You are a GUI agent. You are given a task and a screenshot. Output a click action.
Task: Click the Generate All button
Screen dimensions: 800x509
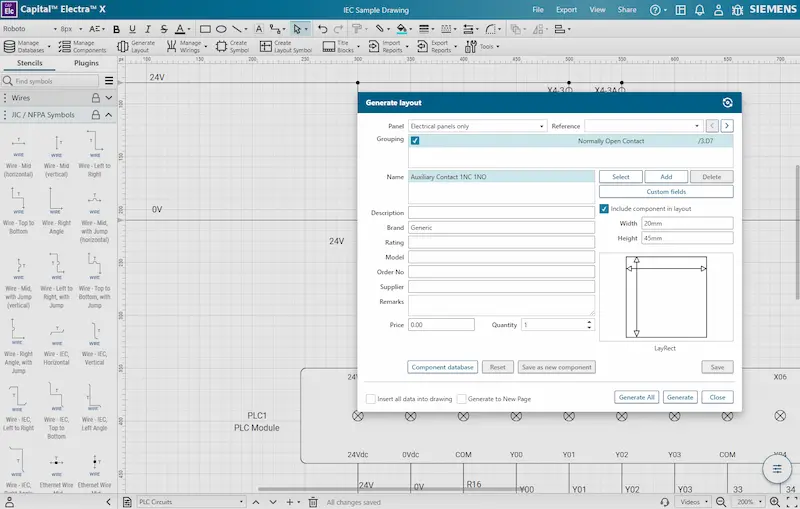tap(637, 397)
